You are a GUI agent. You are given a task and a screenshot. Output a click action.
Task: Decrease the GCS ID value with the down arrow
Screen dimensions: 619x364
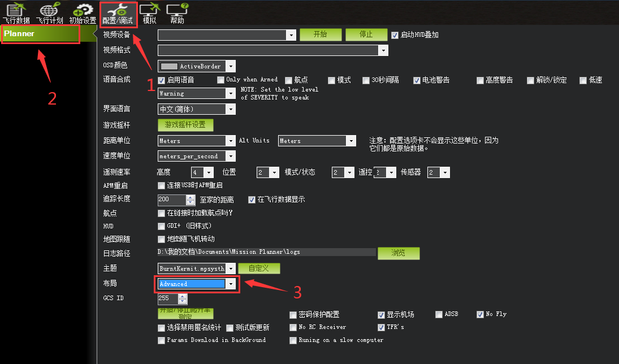pyautogui.click(x=183, y=302)
